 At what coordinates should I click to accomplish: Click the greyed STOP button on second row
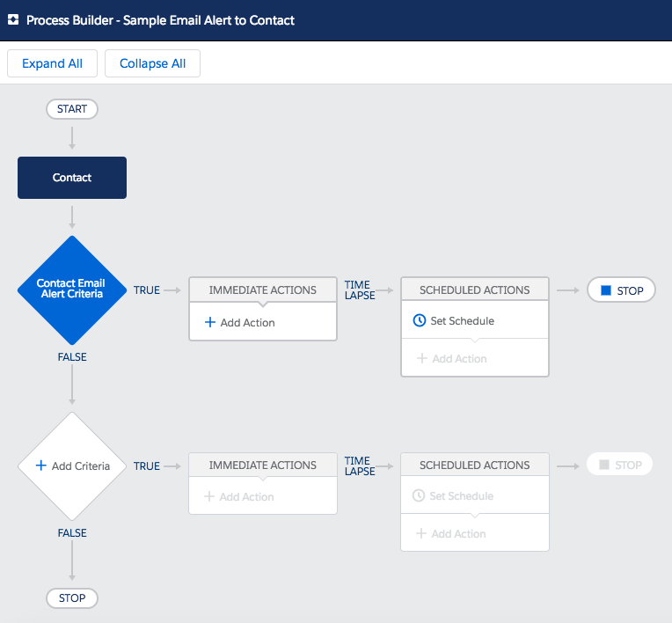[x=620, y=465]
